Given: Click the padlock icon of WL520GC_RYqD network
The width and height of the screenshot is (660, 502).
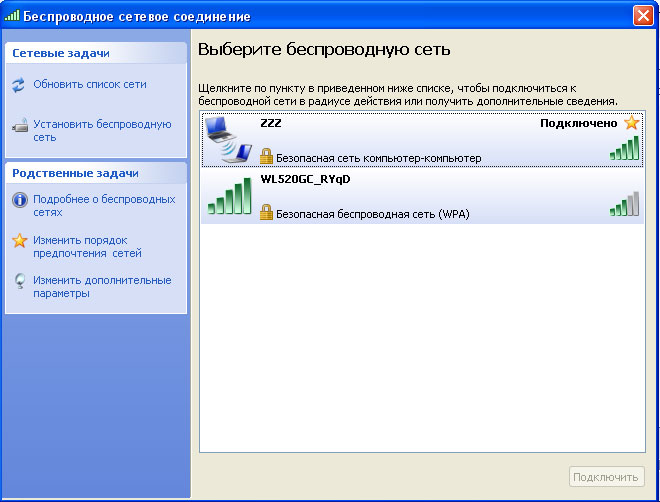Looking at the screenshot, I should coord(266,212).
